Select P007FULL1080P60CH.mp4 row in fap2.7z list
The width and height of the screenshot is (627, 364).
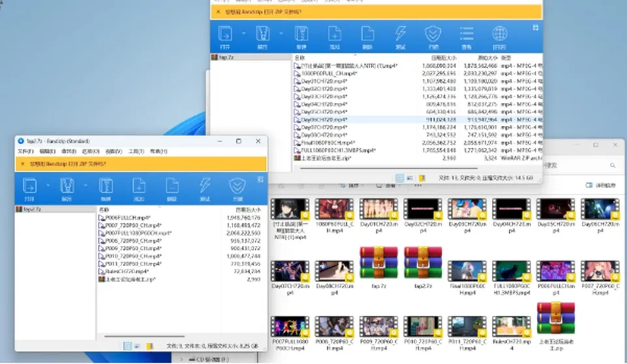180,233
